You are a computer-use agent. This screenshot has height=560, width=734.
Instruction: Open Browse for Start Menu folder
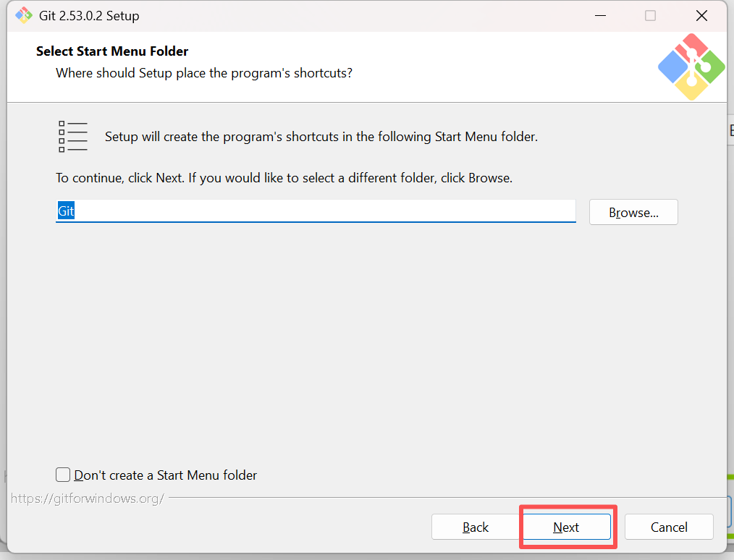[633, 212]
